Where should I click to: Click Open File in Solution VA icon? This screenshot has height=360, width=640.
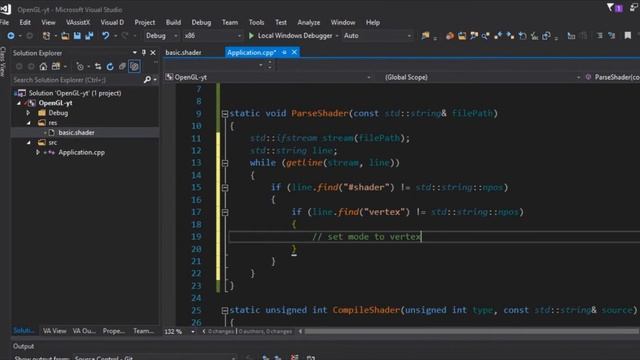[x=462, y=36]
